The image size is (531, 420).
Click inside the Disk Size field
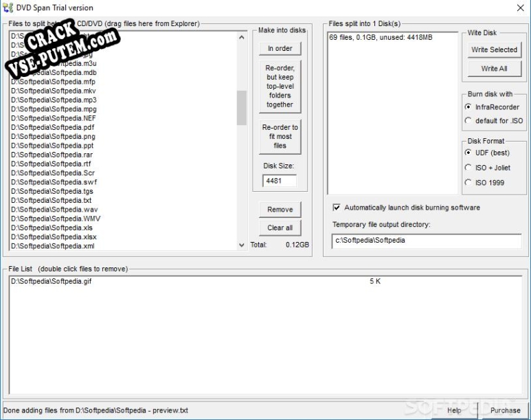click(x=280, y=181)
